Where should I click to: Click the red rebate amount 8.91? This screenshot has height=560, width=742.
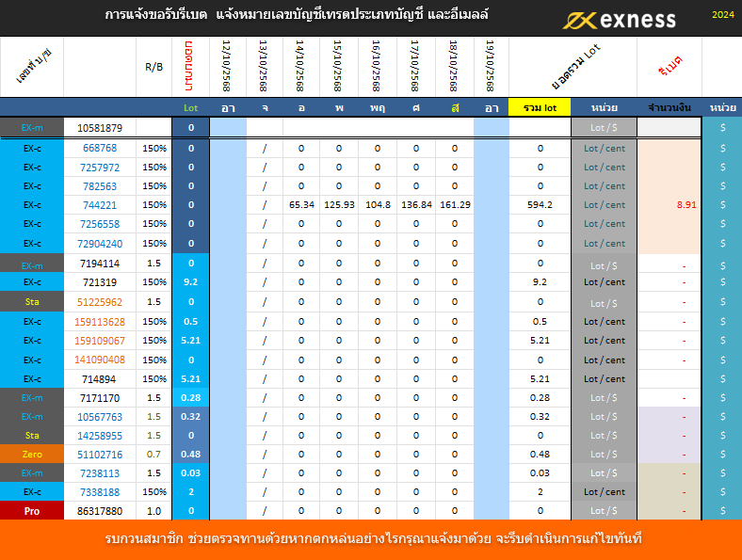coord(686,204)
